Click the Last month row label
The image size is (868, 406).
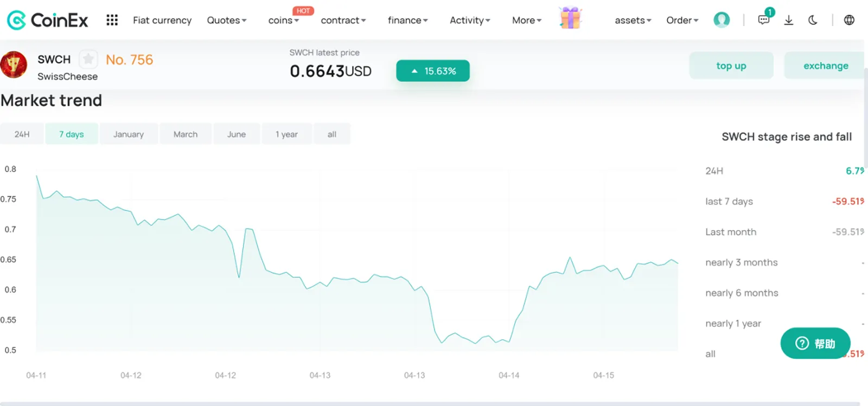(731, 232)
